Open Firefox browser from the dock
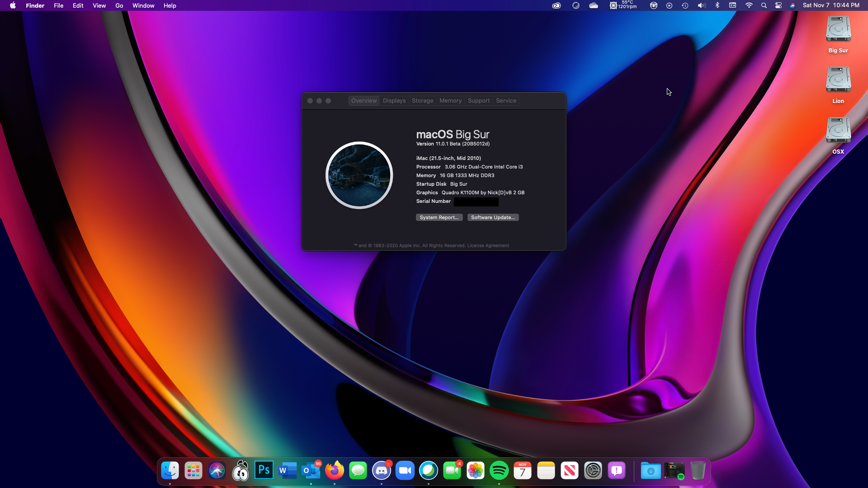868x488 pixels. pos(335,470)
